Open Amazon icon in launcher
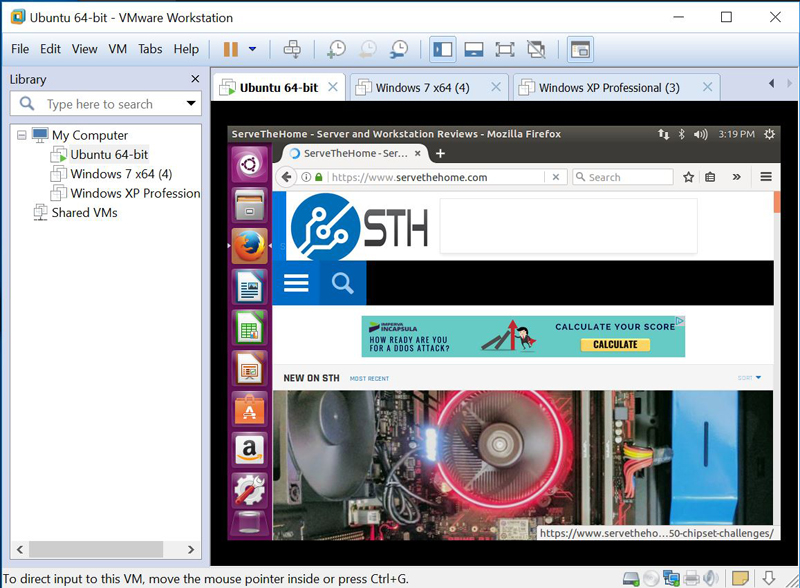This screenshot has height=588, width=800. click(249, 450)
